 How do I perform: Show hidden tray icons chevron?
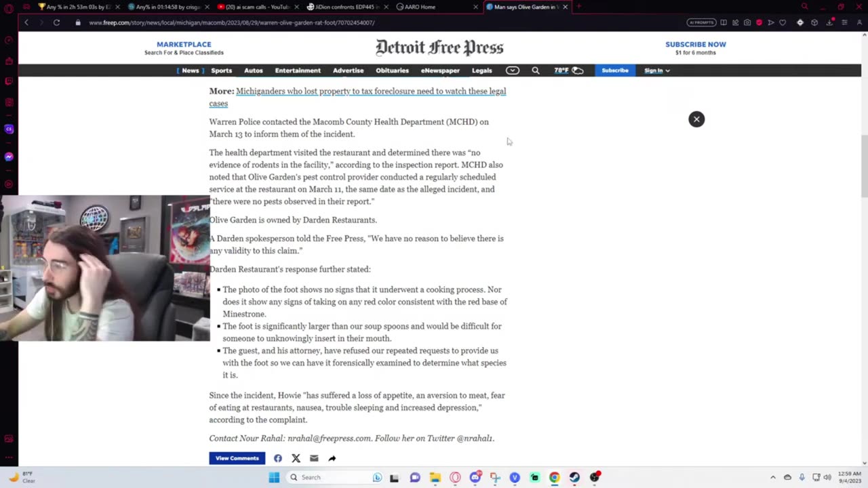(772, 477)
